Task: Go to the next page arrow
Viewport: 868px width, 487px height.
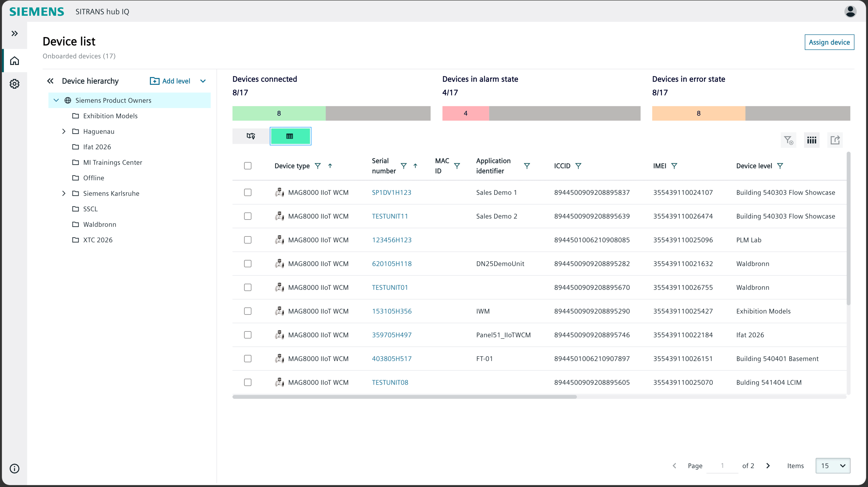Action: [x=768, y=465]
